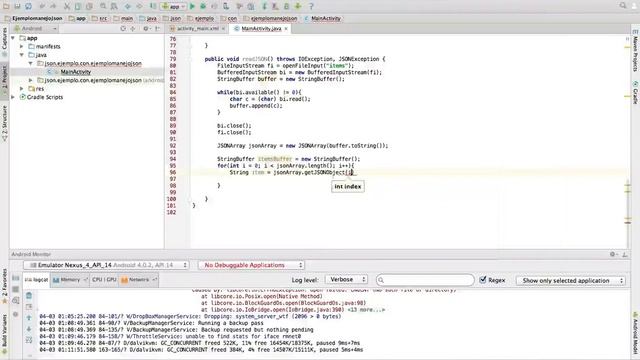Viewport: 640px width, 360px height.
Task: Click the src breadcrumb
Action: pyautogui.click(x=99, y=18)
